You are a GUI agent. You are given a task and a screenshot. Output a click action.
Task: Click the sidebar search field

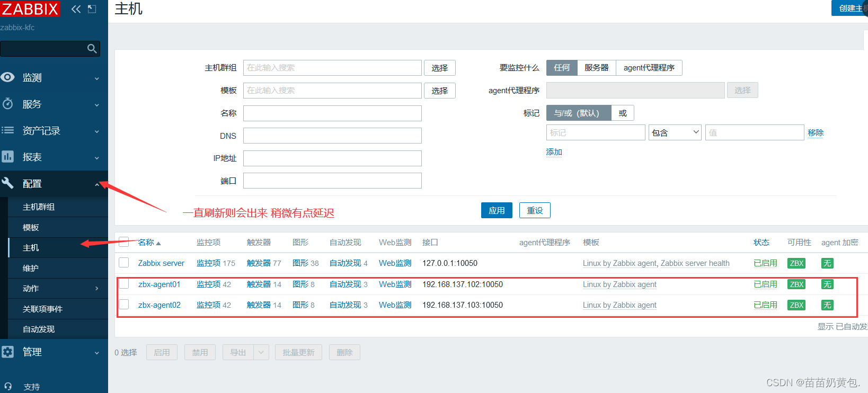point(43,49)
